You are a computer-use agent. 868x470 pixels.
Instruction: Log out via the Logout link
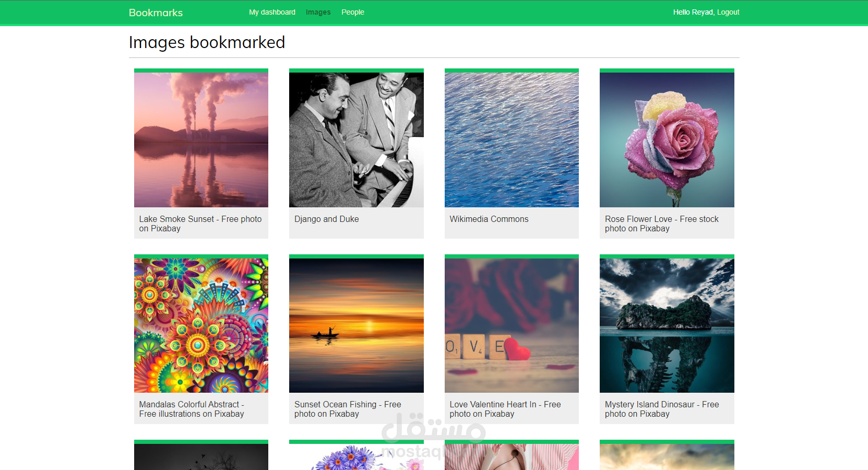(728, 12)
